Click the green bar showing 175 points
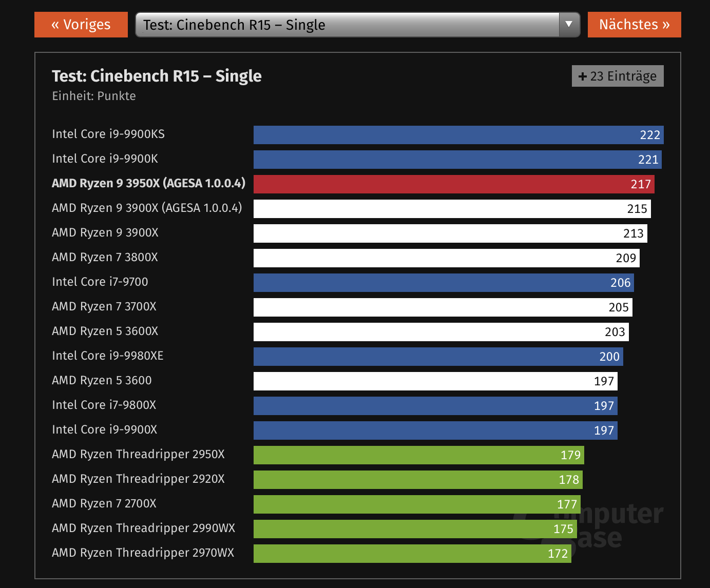Viewport: 710px width, 588px height. tap(415, 529)
